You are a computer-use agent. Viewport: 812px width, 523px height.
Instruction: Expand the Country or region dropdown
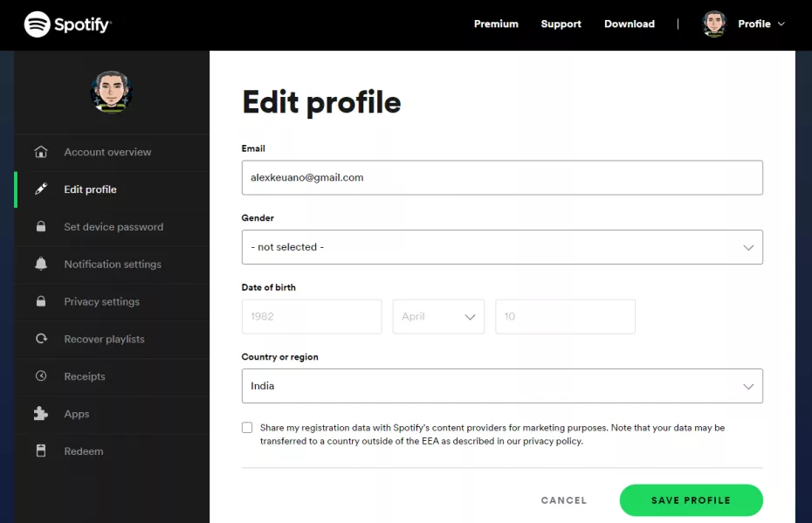pyautogui.click(x=502, y=386)
